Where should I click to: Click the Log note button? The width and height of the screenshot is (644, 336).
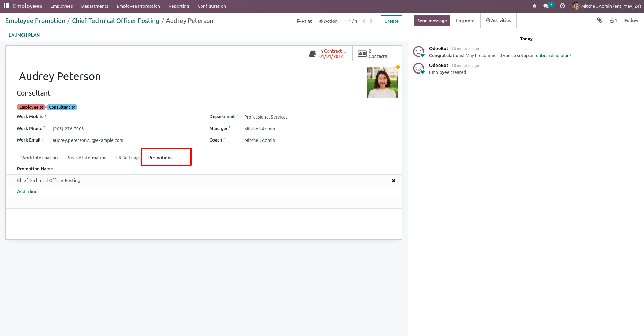click(x=465, y=21)
